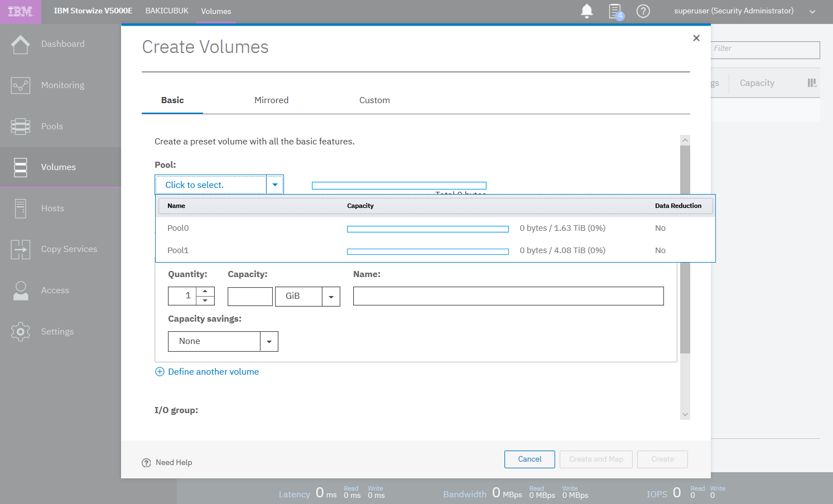This screenshot has width=833, height=504.
Task: Click the Capacity value field
Action: pos(250,296)
